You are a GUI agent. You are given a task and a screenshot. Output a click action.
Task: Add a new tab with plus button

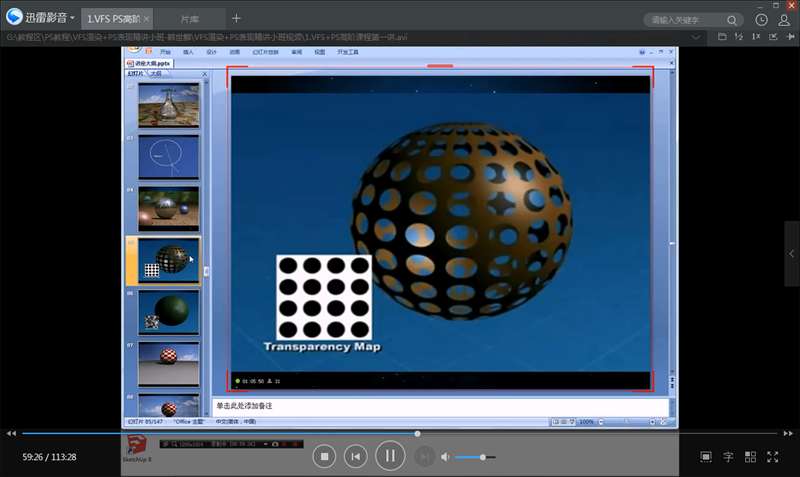[237, 18]
